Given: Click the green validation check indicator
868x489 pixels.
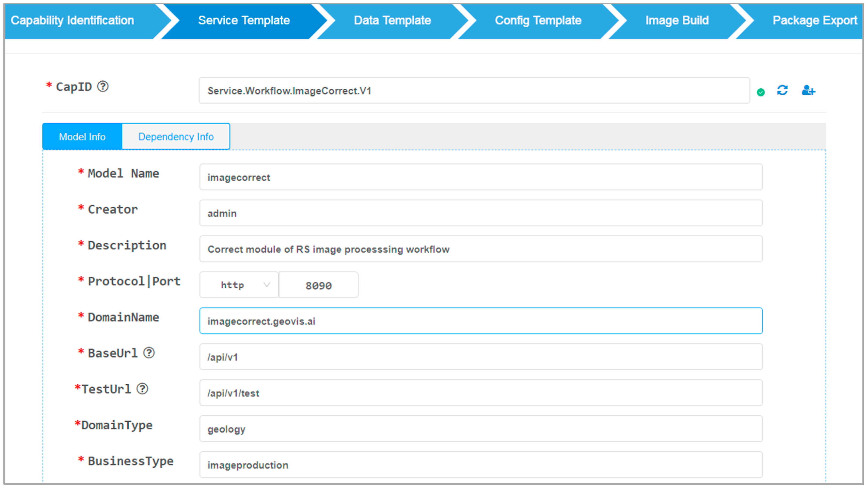Looking at the screenshot, I should click(760, 92).
